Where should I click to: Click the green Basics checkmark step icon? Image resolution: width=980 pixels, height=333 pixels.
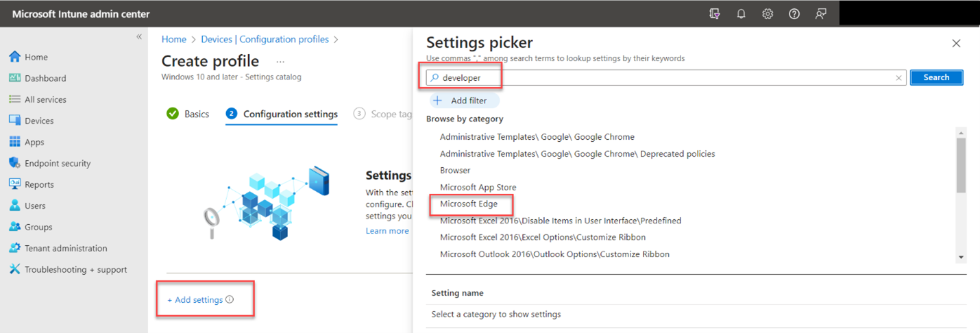(x=173, y=114)
